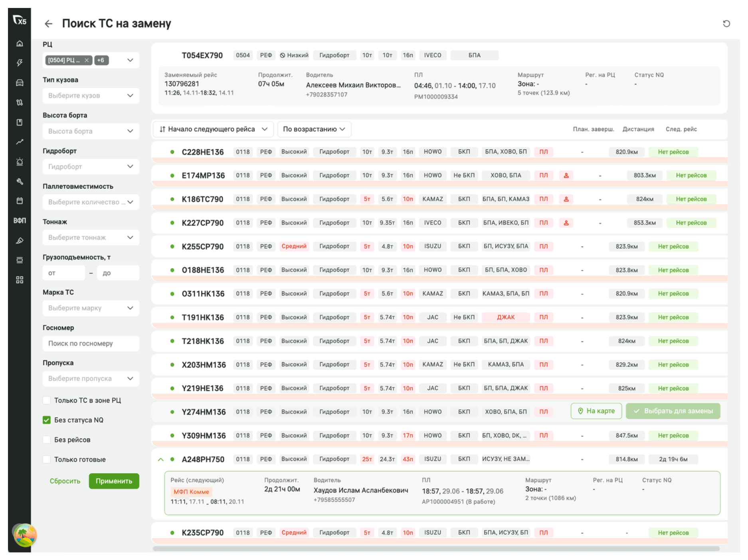Image resolution: width=748 pixels, height=560 pixels.
Task: Click 'На карте' button for Y274HM136
Action: (x=596, y=411)
